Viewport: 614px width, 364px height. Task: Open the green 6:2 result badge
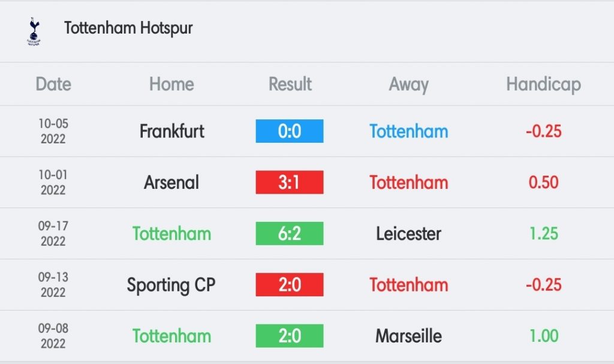290,233
